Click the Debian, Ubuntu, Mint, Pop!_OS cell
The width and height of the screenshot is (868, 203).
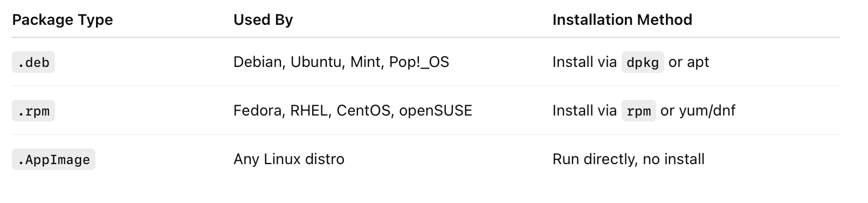[341, 62]
